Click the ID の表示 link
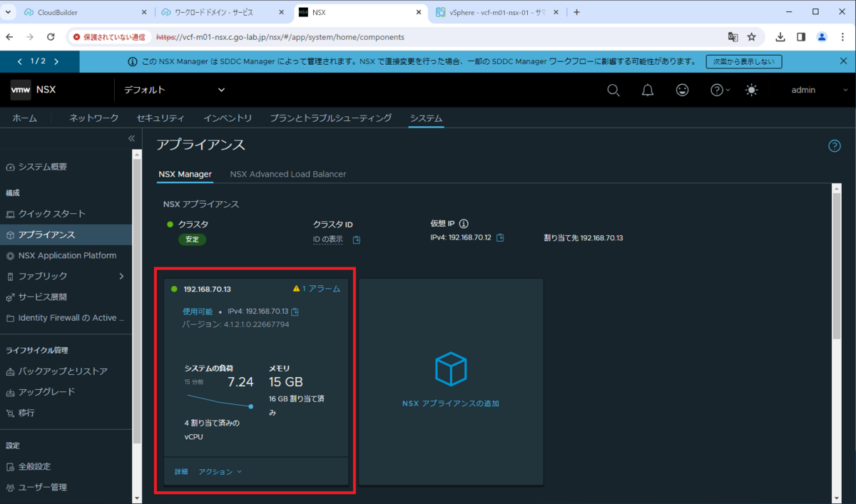Viewport: 856px width, 504px height. pos(328,239)
